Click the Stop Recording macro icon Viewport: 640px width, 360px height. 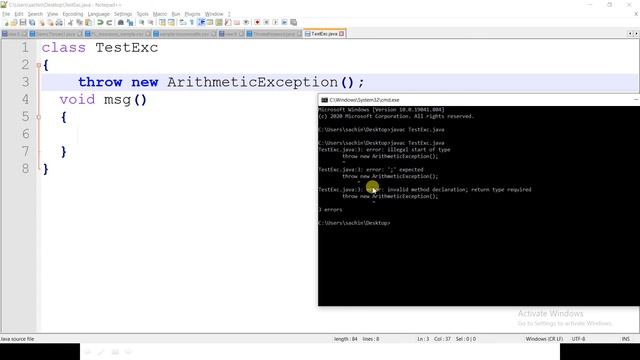pyautogui.click(x=266, y=22)
